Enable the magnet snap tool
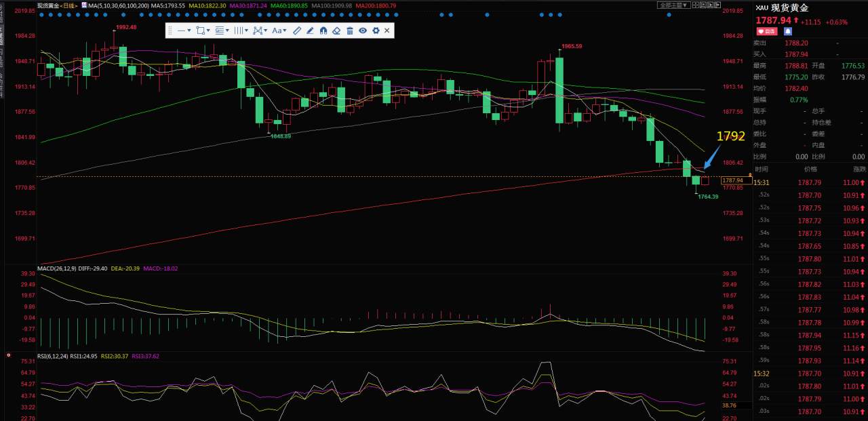The image size is (868, 421). pos(323,31)
